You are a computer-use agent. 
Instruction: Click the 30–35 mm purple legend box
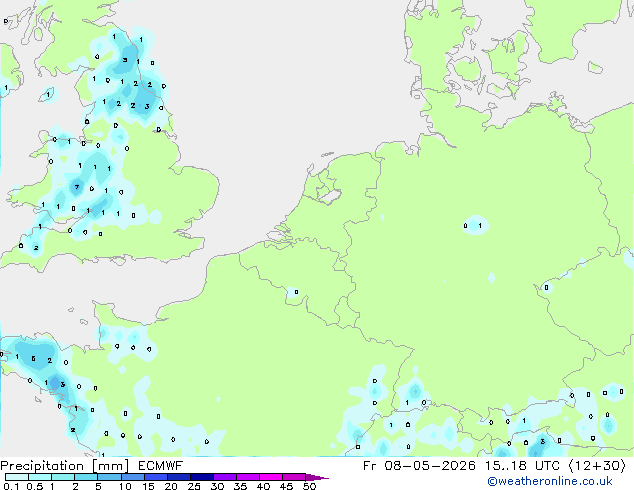[224, 477]
